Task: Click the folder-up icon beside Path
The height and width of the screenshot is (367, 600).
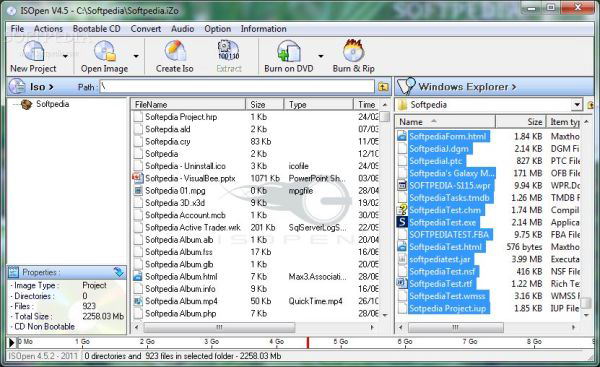Action: tap(383, 87)
